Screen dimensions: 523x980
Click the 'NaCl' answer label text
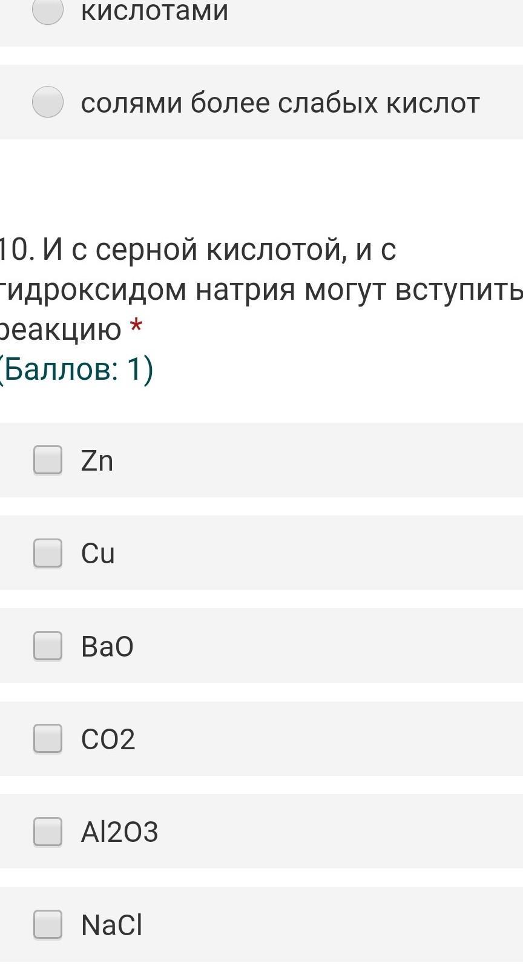pos(111,925)
